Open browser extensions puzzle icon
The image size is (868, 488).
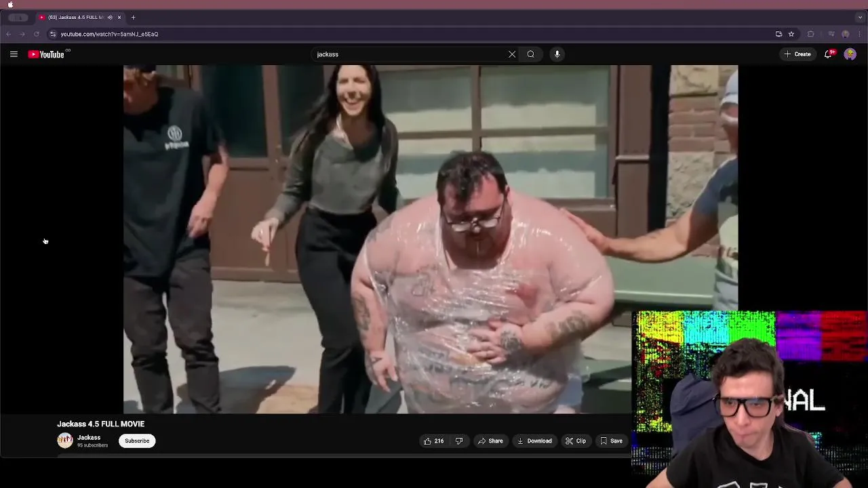(810, 34)
